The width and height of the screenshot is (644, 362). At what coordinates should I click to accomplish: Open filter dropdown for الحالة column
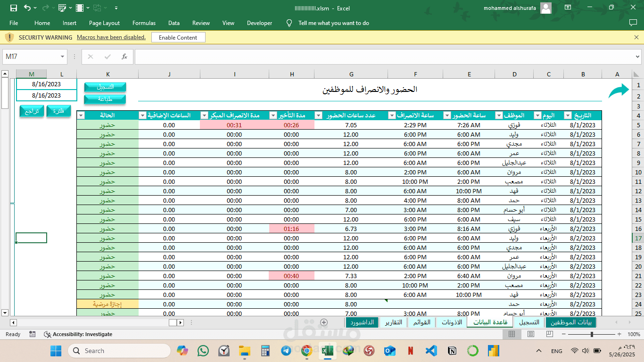click(x=81, y=115)
